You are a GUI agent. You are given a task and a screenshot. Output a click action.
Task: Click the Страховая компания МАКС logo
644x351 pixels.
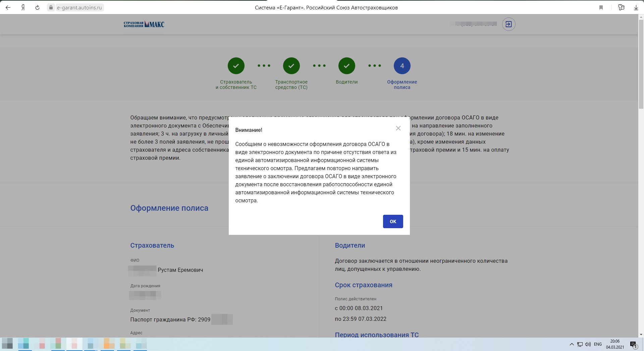click(144, 24)
